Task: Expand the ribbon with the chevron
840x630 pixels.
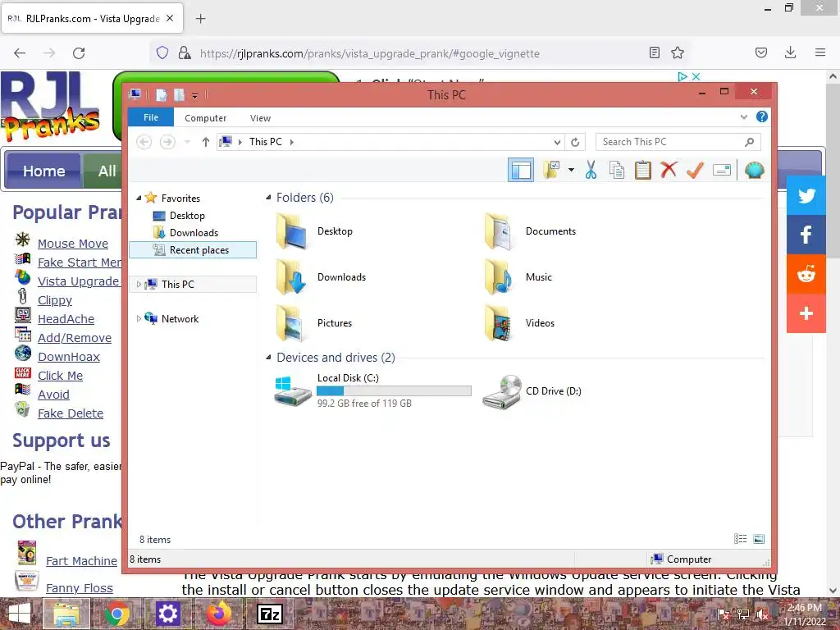Action: point(743,116)
